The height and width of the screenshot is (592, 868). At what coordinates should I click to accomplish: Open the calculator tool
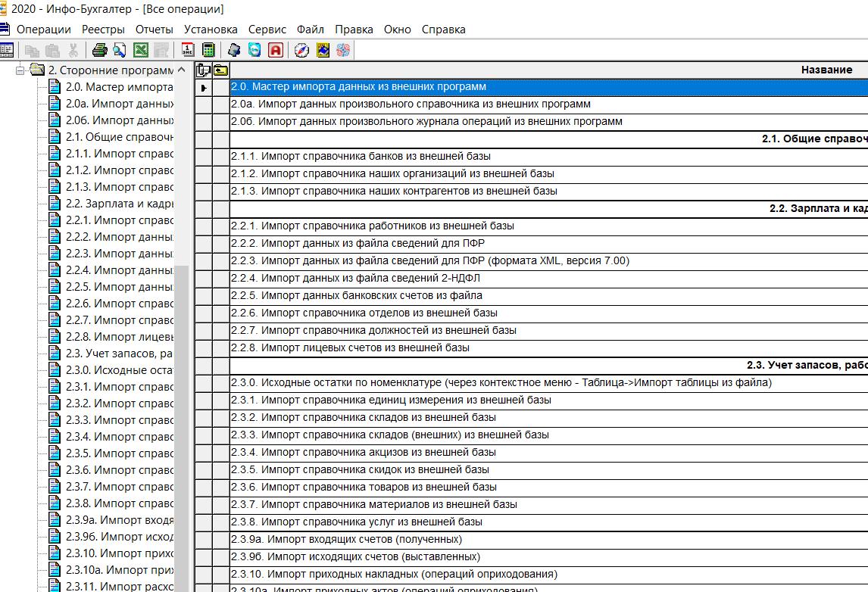208,51
